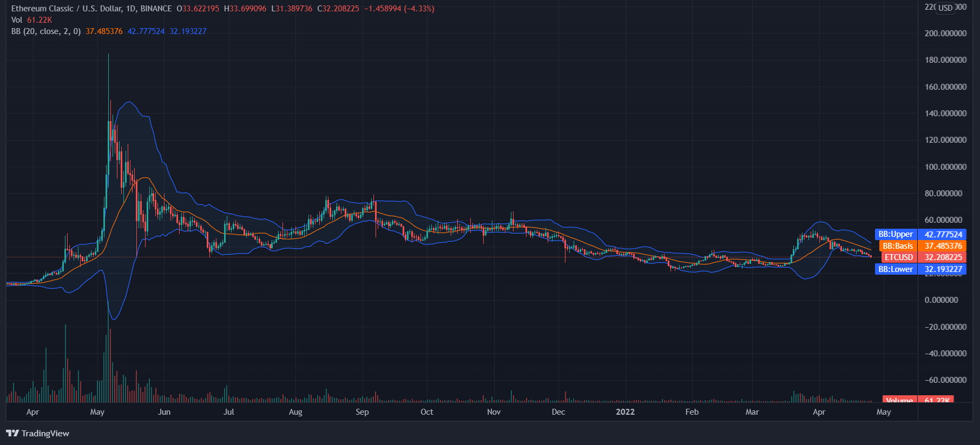Click the Feb marker on the time axis
The image size is (980, 445).
692,412
